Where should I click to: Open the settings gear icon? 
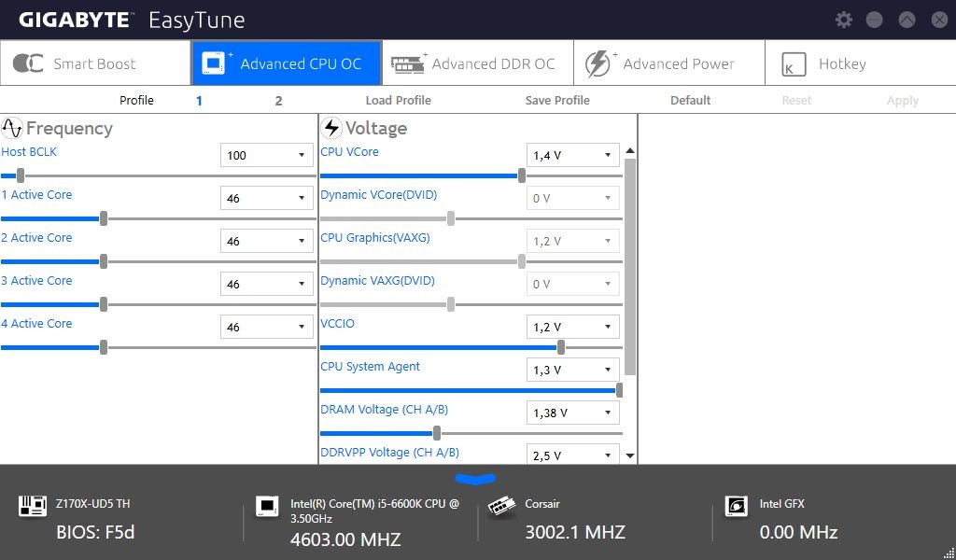pyautogui.click(x=843, y=20)
